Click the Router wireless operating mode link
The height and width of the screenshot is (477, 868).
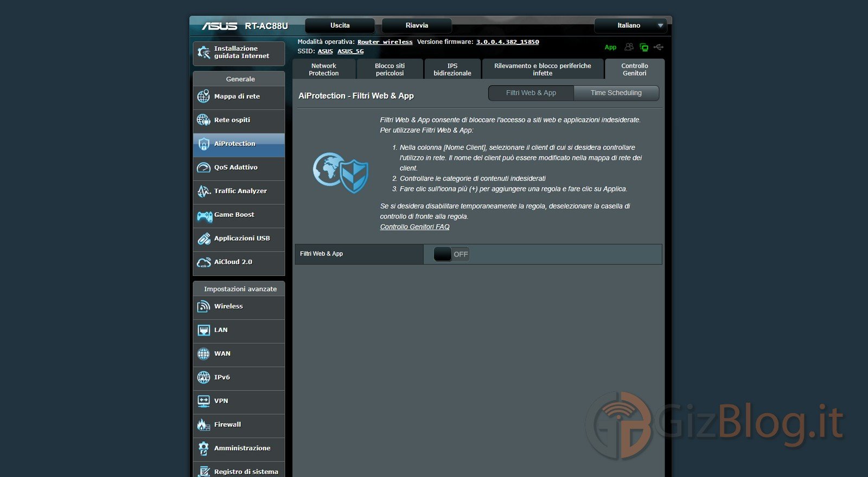[385, 42]
